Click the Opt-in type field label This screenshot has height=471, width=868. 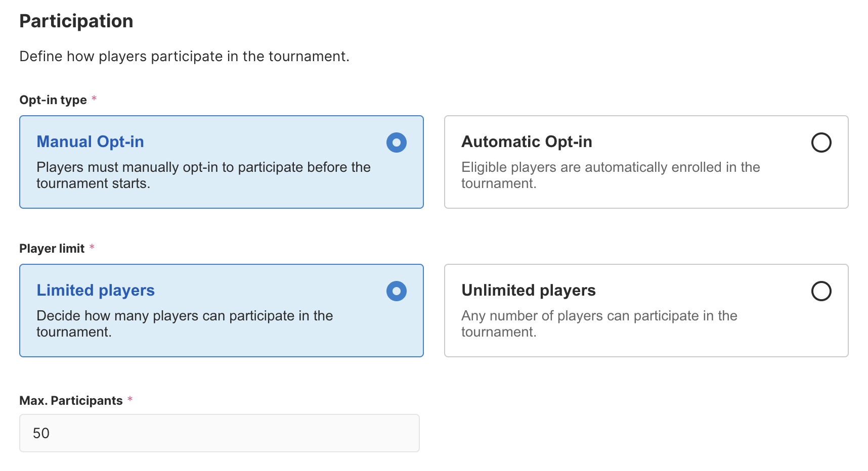[x=53, y=100]
